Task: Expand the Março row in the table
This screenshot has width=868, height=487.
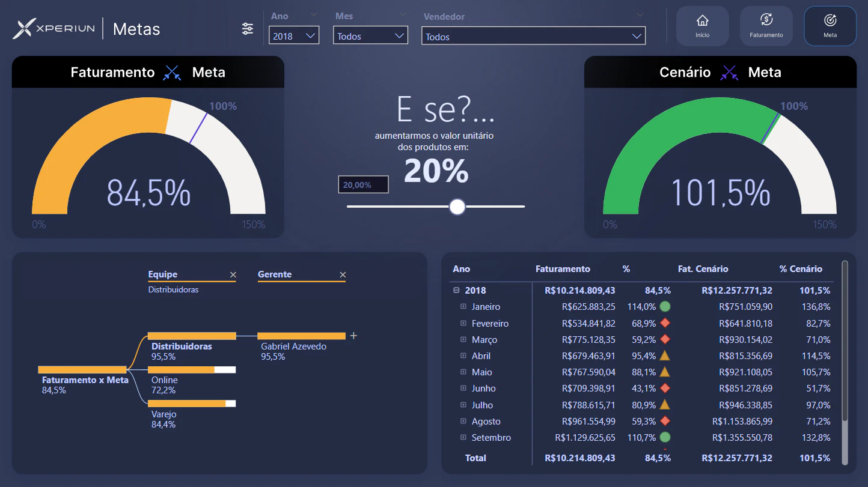Action: coord(463,339)
